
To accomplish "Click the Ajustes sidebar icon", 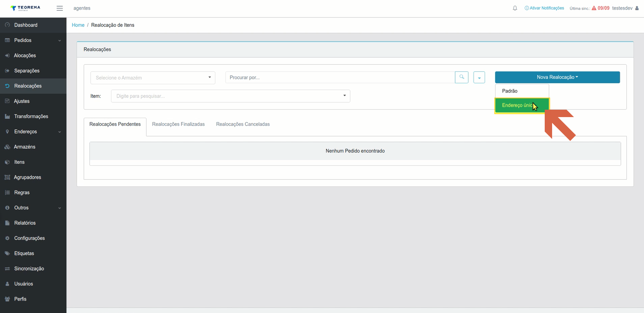I will (x=7, y=101).
